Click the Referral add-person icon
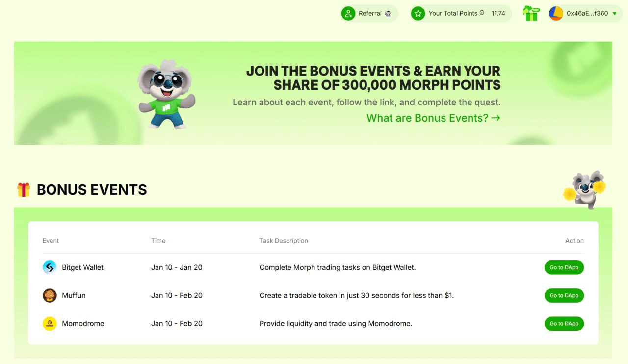 (348, 14)
